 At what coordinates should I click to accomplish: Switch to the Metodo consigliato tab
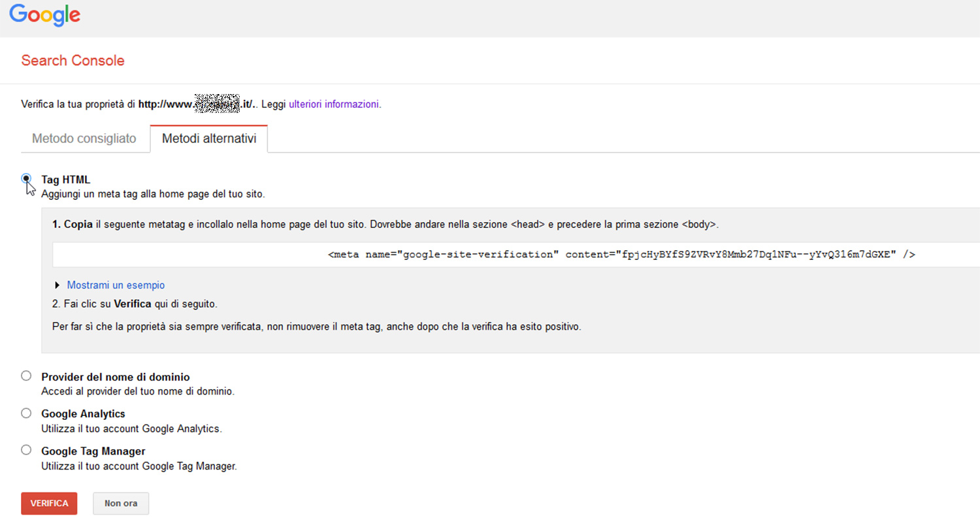click(84, 138)
